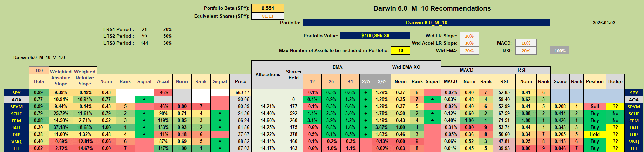Screen dimensions: 644x152
Task: Click the EMA 26 column header
Action: click(x=331, y=81)
